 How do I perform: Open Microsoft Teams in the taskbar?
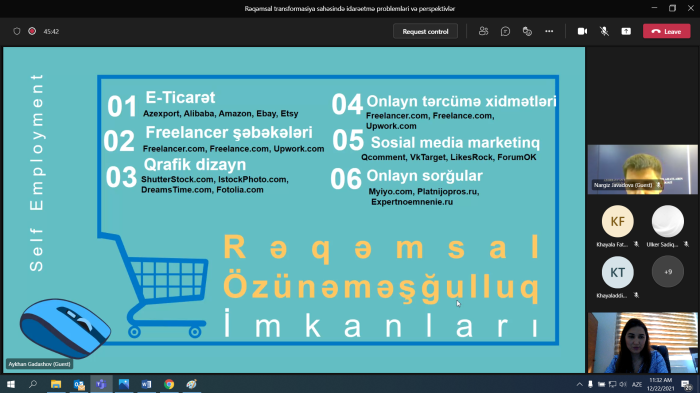coord(101,384)
